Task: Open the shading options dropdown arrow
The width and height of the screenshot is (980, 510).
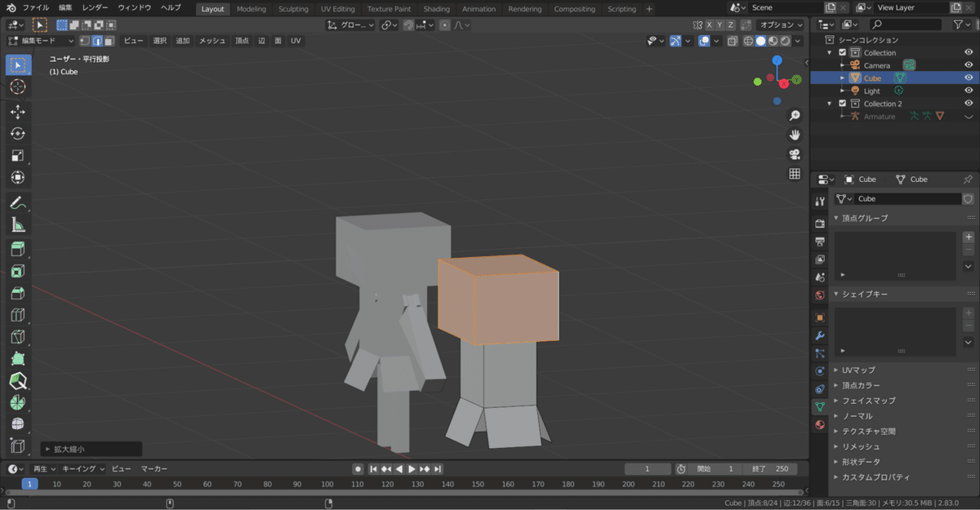Action: coord(798,41)
